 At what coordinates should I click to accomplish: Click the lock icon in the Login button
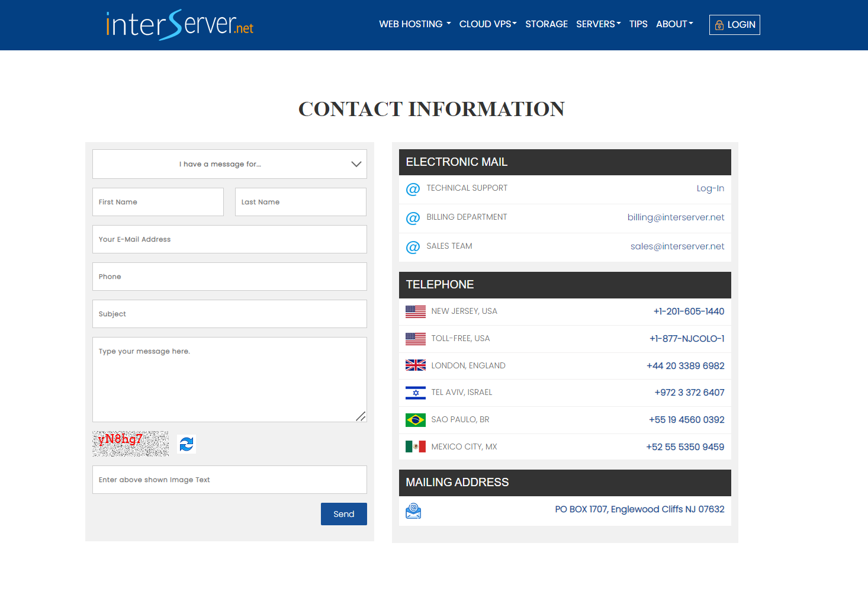[x=719, y=25]
